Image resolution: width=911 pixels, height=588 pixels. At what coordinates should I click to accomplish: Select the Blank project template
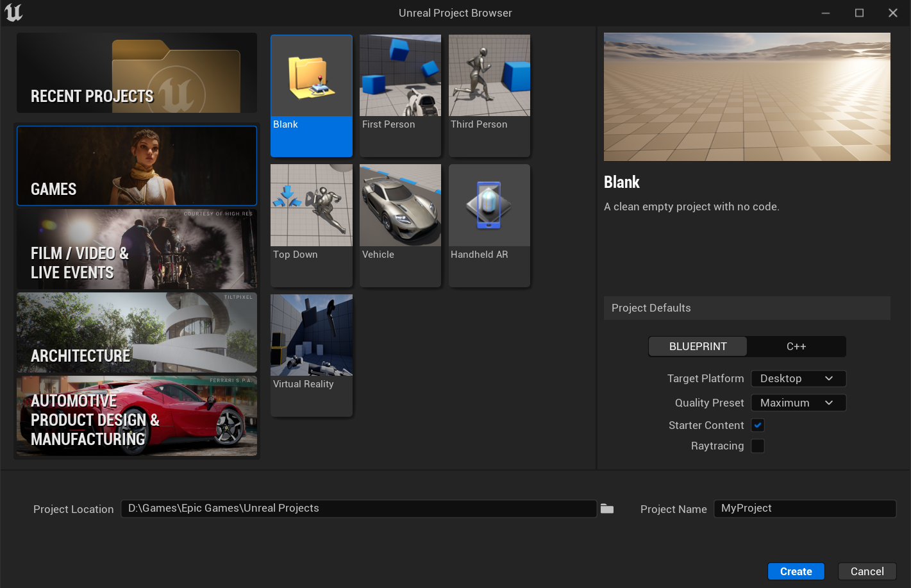pyautogui.click(x=312, y=96)
